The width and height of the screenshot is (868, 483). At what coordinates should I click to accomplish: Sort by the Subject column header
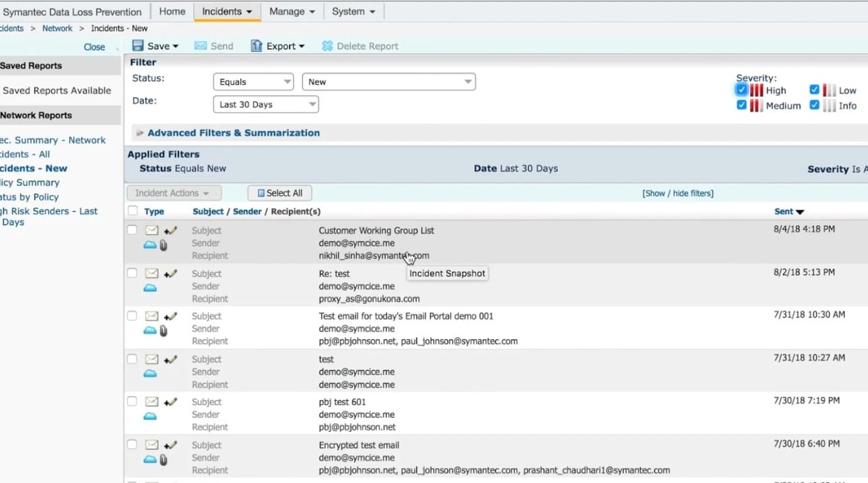pos(208,211)
